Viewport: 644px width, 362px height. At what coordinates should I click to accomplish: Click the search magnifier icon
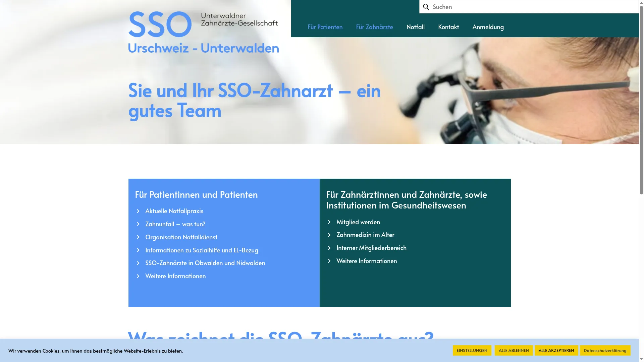pyautogui.click(x=426, y=7)
